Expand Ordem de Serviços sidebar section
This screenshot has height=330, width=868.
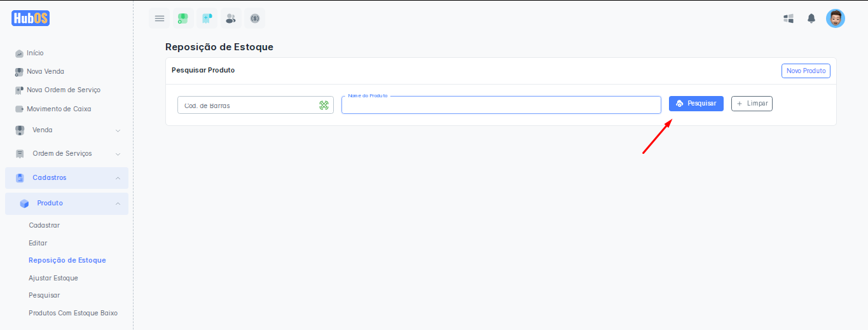[x=67, y=154]
